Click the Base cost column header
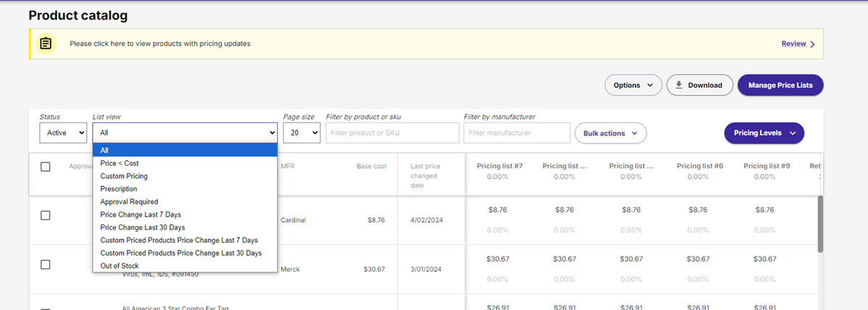Viewport: 868px width, 310px height. click(x=371, y=166)
